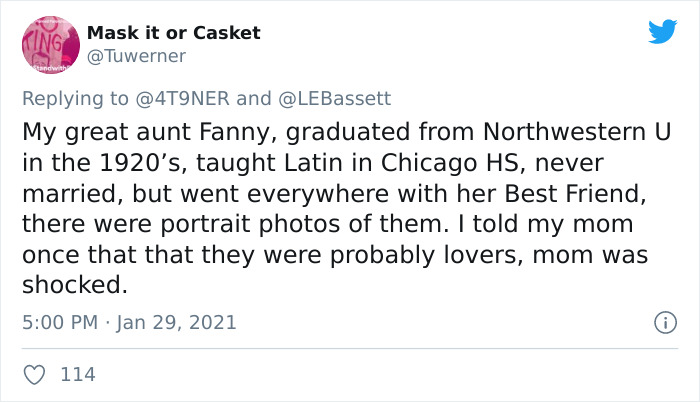Click the Twitter bird logo
This screenshot has height=402, width=700.
click(662, 32)
